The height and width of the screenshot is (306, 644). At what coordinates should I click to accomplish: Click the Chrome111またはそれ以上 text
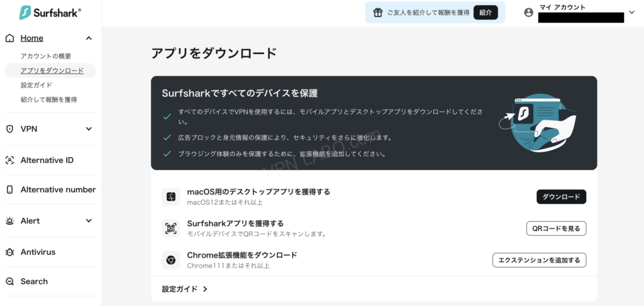(x=228, y=266)
